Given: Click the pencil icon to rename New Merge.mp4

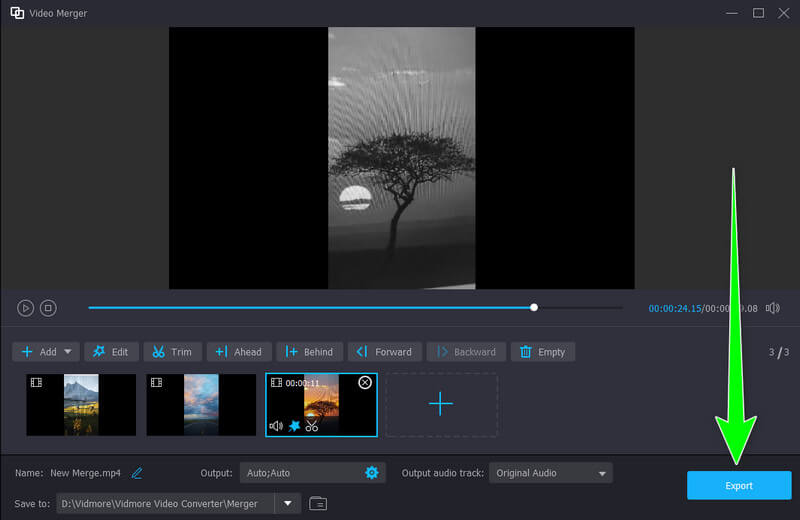Looking at the screenshot, I should (x=137, y=473).
